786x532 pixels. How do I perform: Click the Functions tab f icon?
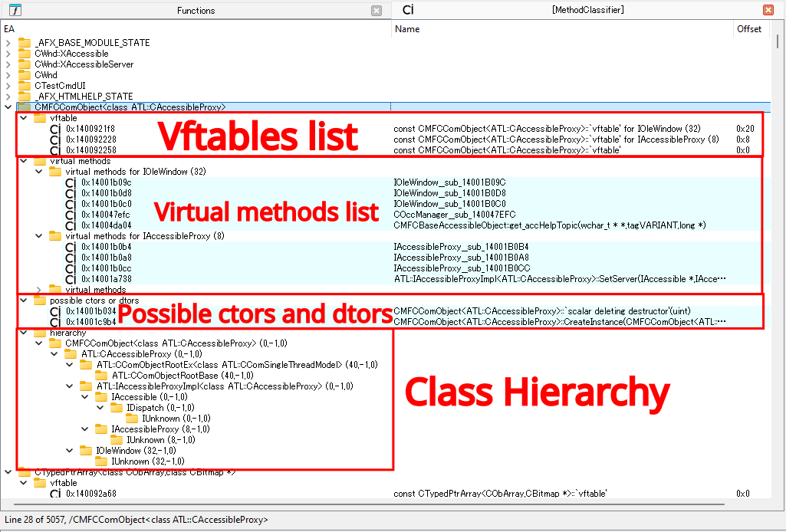click(x=15, y=10)
